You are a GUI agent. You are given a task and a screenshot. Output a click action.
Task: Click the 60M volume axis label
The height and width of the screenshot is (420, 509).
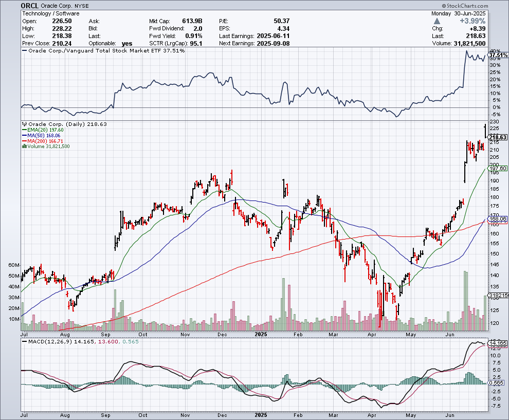click(14, 265)
